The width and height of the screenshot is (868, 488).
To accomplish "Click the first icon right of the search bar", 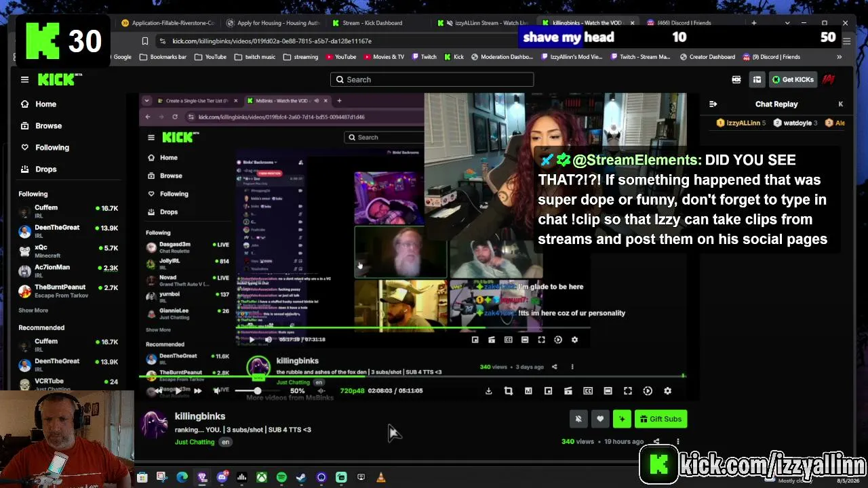I will 736,79.
